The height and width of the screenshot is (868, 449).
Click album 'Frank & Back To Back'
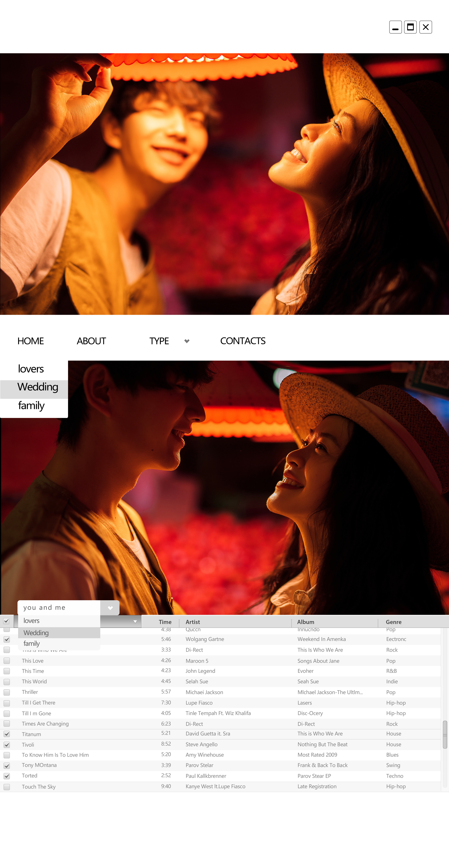[322, 765]
